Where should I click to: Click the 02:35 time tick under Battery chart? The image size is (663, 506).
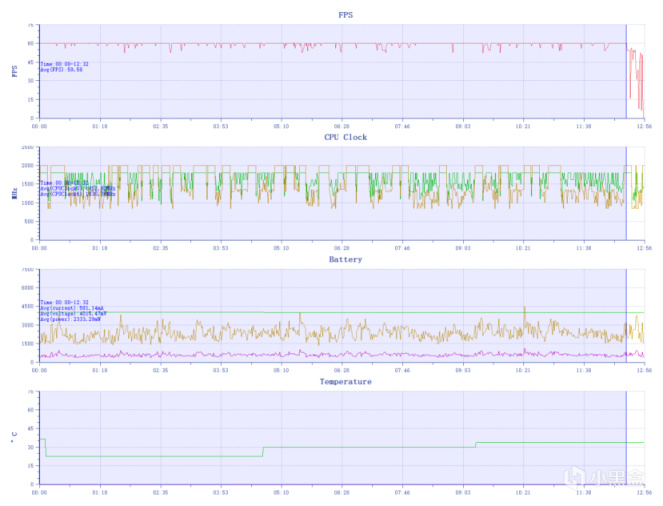coord(160,370)
